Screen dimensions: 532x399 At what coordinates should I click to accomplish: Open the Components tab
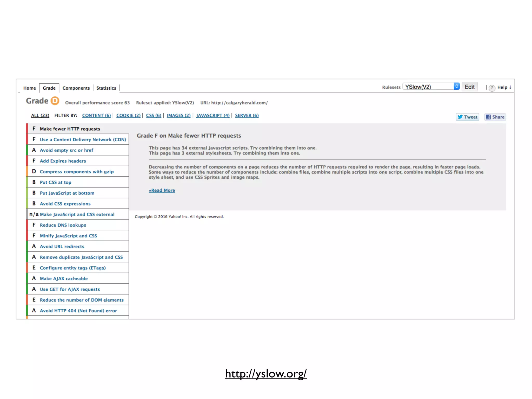click(76, 88)
